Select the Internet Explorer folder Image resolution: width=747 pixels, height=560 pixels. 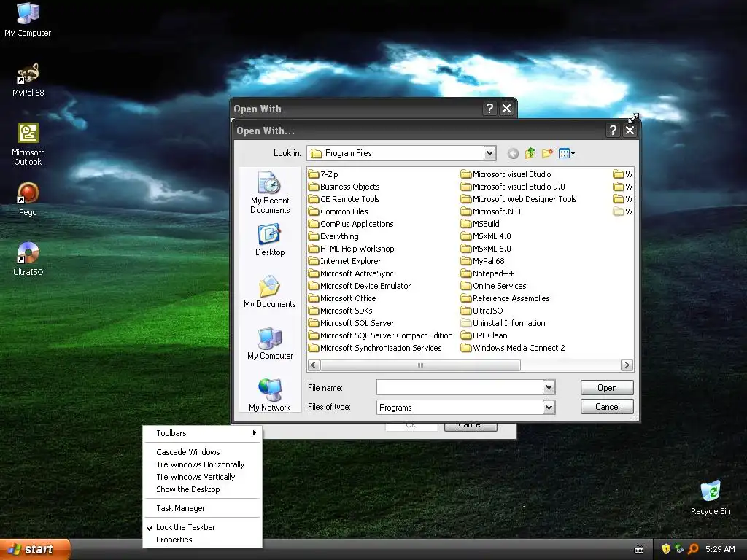[344, 261]
